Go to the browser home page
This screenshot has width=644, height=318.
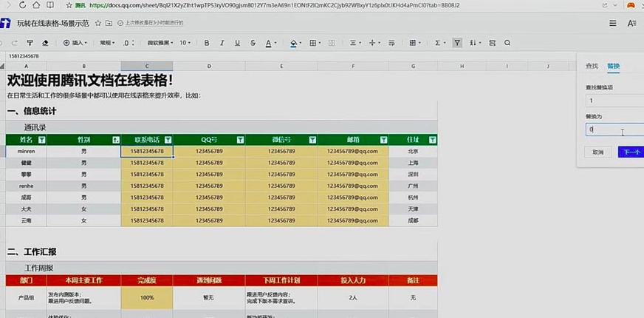coord(36,5)
